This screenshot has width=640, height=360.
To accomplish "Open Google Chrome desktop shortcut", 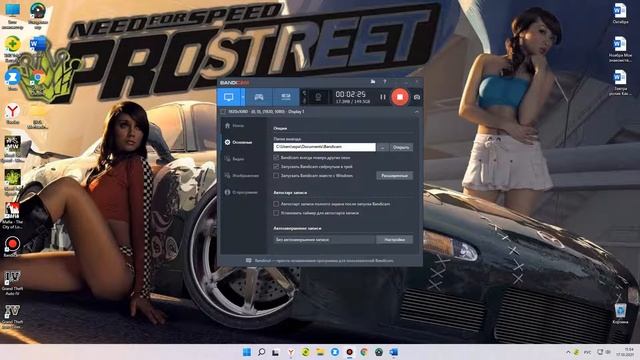I will [38, 81].
